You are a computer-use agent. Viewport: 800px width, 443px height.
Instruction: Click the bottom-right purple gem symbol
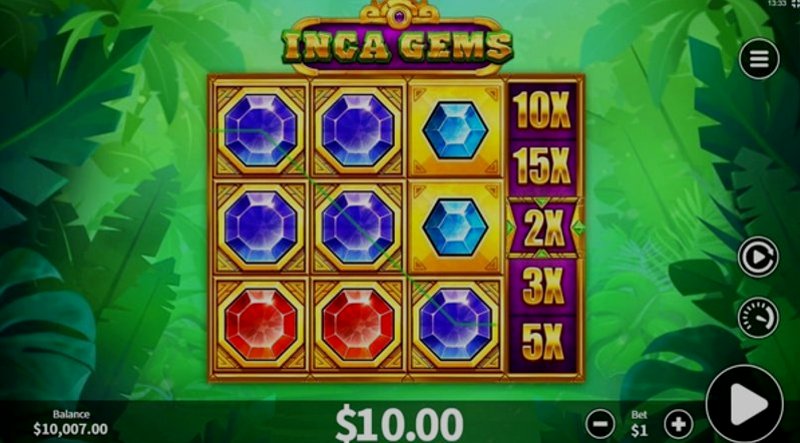455,324
